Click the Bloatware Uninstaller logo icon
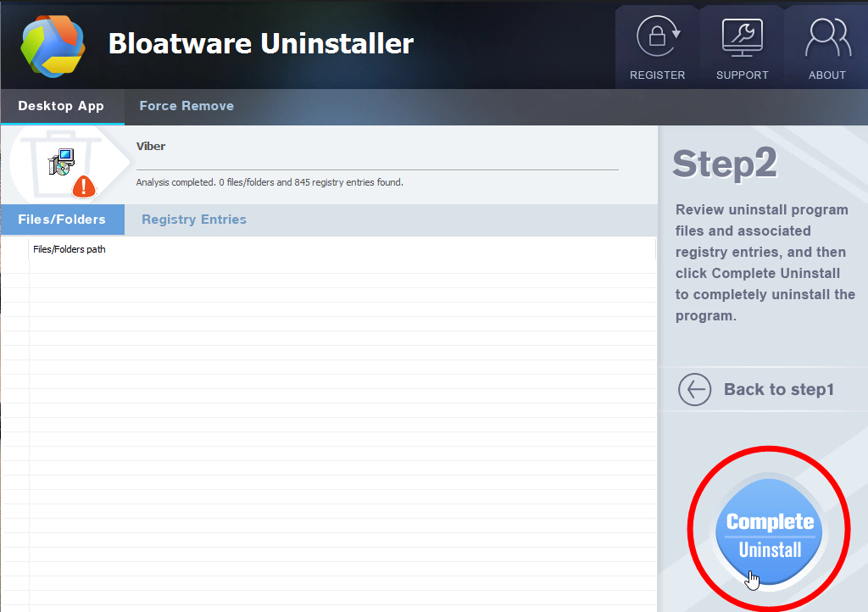Screen dimensions: 868x612 click(x=53, y=46)
